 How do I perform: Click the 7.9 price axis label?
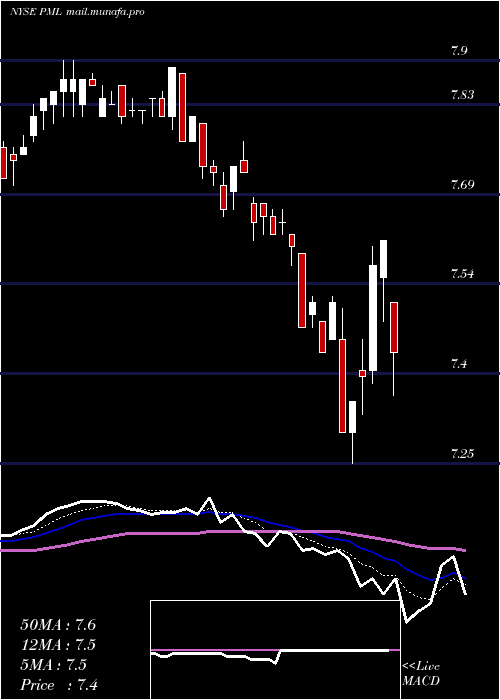pos(459,50)
